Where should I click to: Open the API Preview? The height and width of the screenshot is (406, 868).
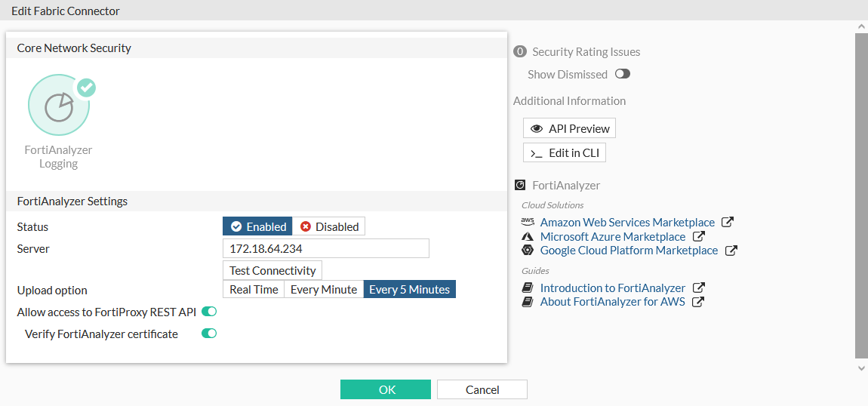pos(569,128)
